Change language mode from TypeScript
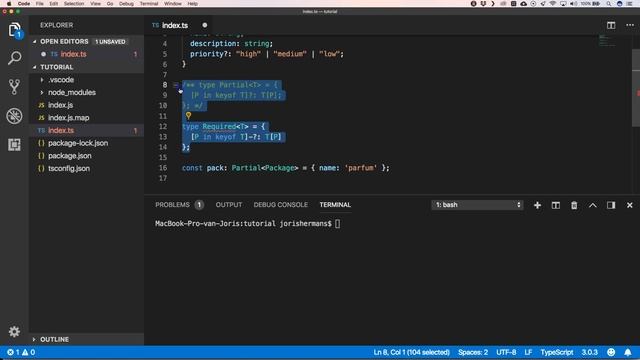 click(x=557, y=352)
